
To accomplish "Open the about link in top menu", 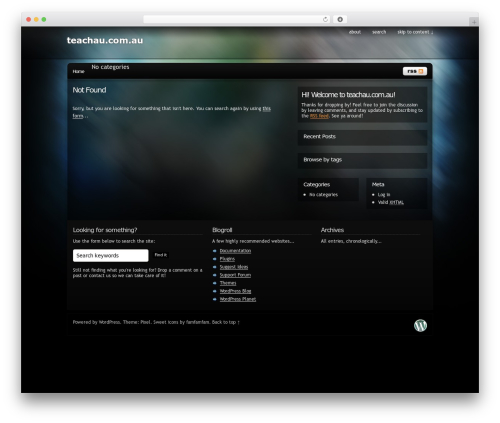I will (x=355, y=32).
